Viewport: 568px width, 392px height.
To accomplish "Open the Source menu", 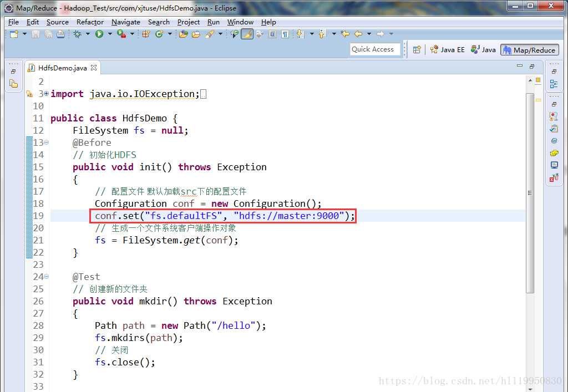I will [x=57, y=22].
